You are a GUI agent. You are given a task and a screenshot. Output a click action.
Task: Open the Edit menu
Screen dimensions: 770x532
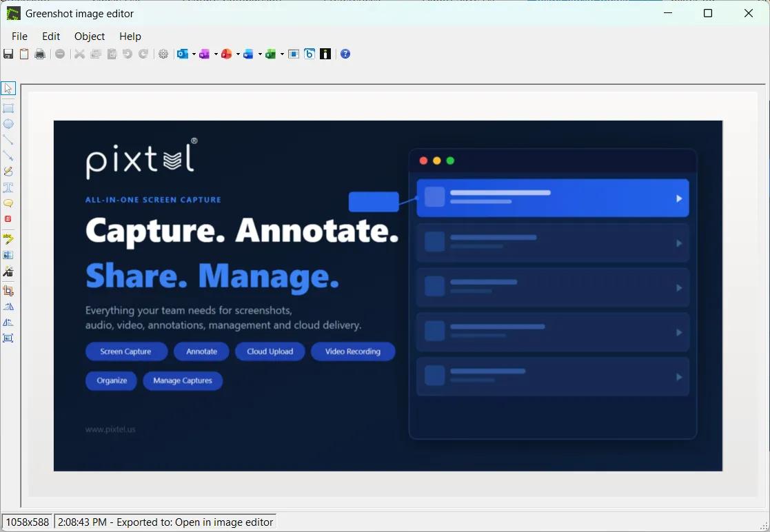point(51,37)
